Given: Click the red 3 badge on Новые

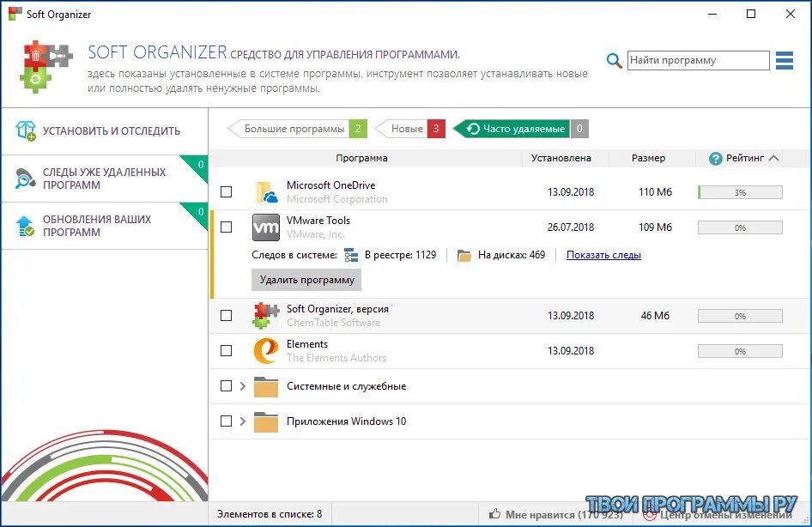Looking at the screenshot, I should click(436, 129).
